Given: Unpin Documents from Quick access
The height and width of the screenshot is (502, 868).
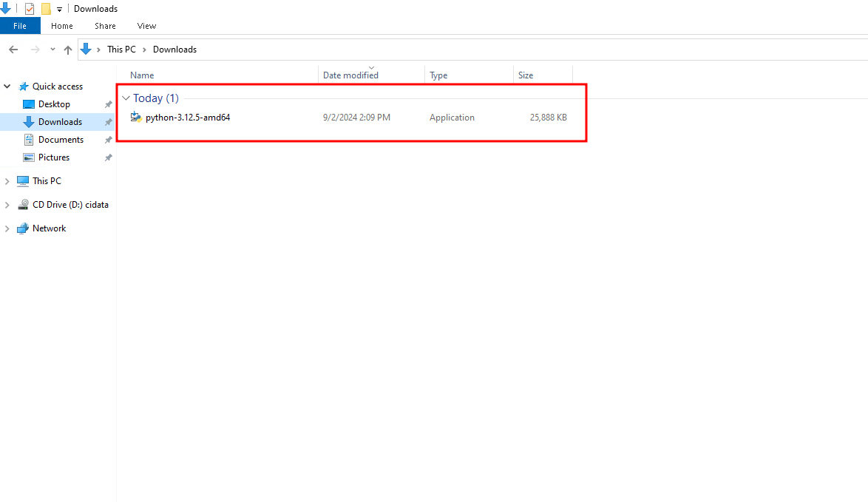Looking at the screenshot, I should click(x=108, y=139).
